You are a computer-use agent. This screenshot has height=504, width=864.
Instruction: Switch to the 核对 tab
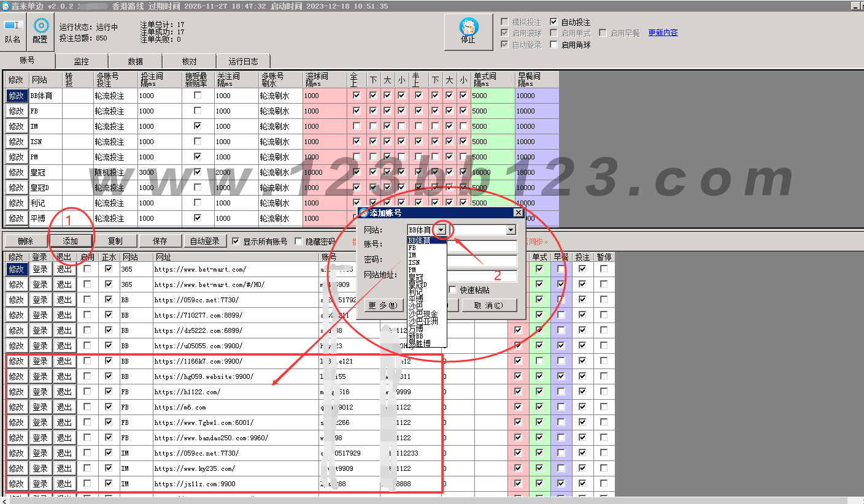pyautogui.click(x=190, y=61)
